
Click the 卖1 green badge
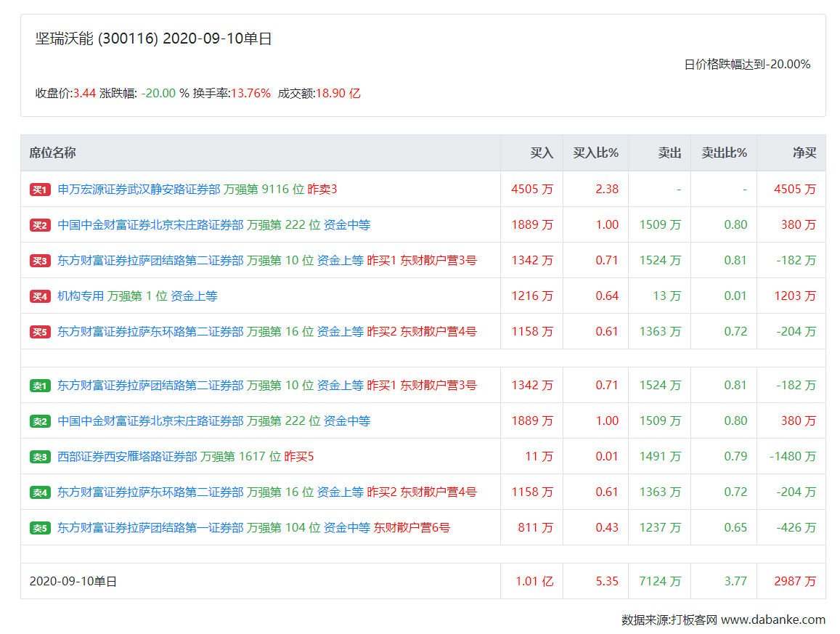tap(40, 386)
